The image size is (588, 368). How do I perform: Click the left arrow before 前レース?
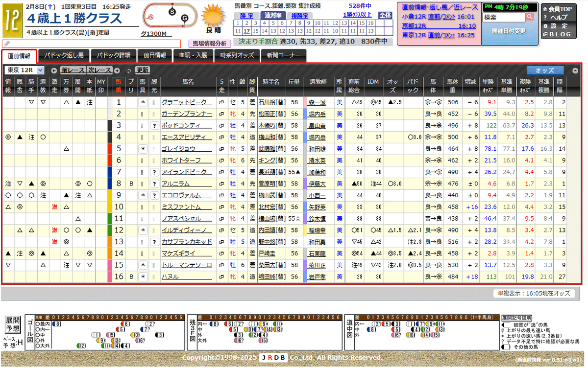tap(54, 70)
